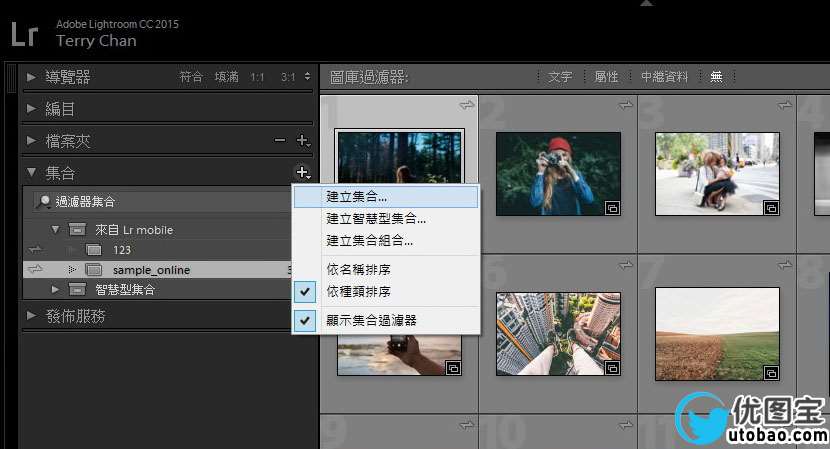
Task: Set navigator zoom to 填滿
Action: click(227, 77)
